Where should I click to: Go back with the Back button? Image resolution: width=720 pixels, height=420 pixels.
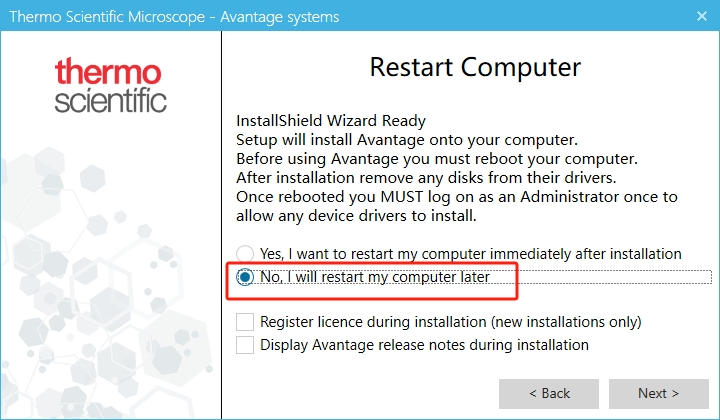tap(549, 393)
